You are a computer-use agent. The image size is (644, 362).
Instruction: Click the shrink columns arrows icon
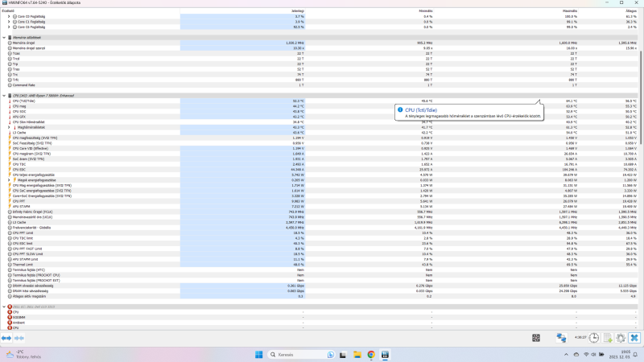click(19, 338)
